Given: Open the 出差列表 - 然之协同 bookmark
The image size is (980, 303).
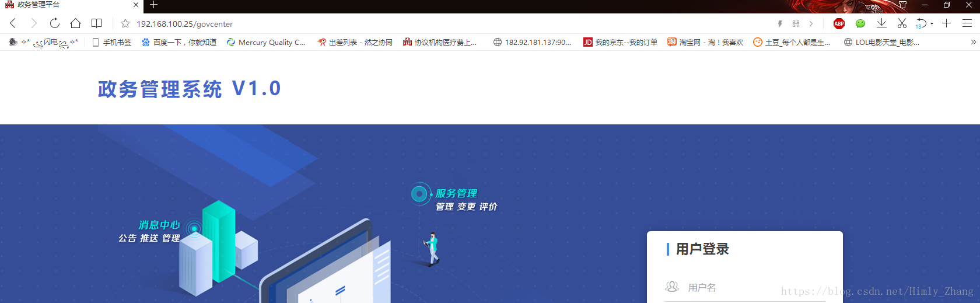Looking at the screenshot, I should pos(355,42).
